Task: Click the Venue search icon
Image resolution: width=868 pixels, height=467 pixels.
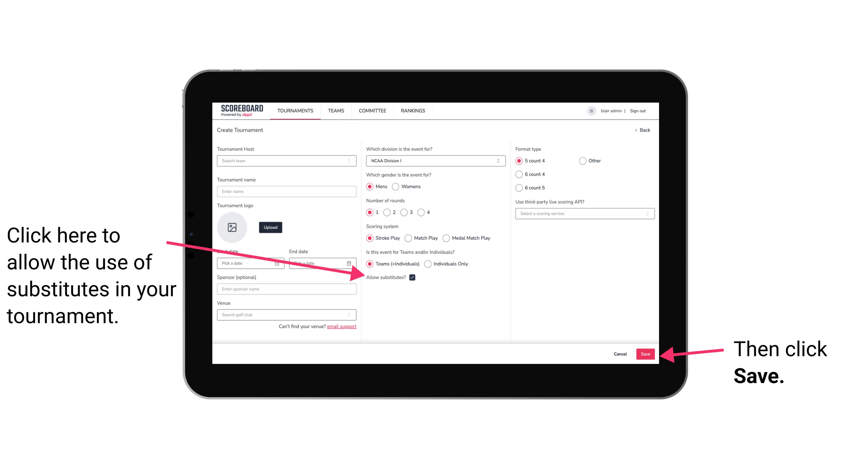Action: click(x=351, y=315)
